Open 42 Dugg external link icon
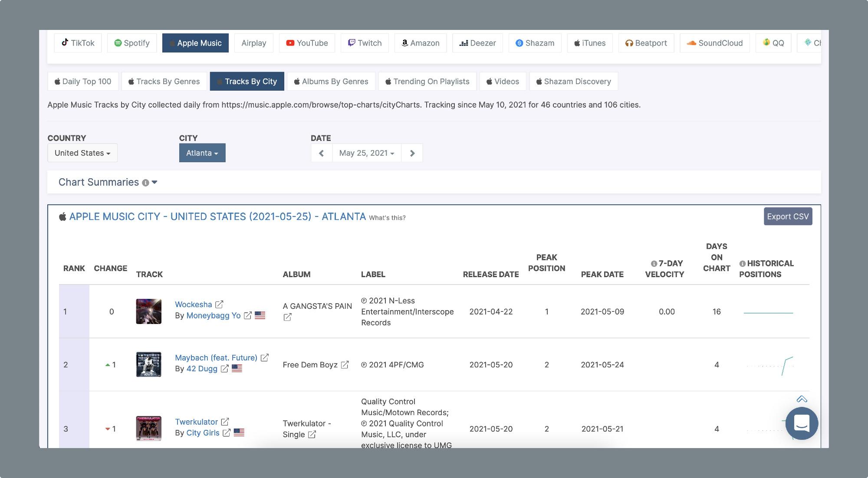The height and width of the screenshot is (478, 868). tap(224, 369)
